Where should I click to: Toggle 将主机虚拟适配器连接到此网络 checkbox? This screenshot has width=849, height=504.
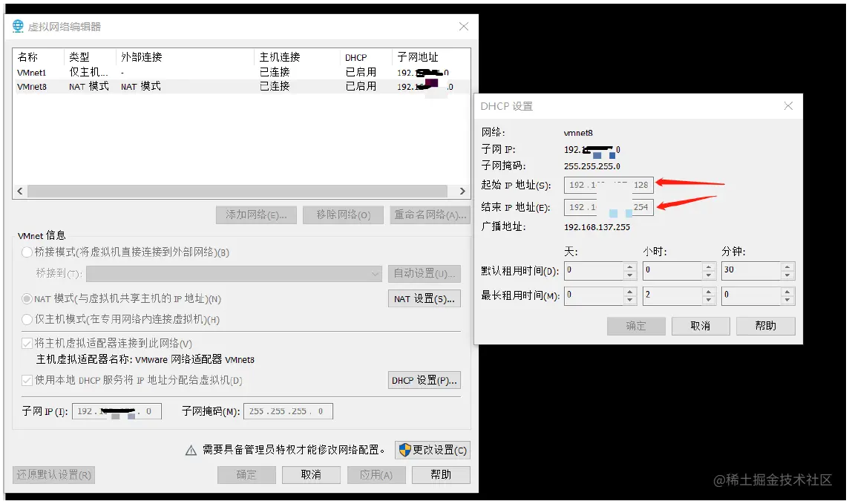click(27, 343)
